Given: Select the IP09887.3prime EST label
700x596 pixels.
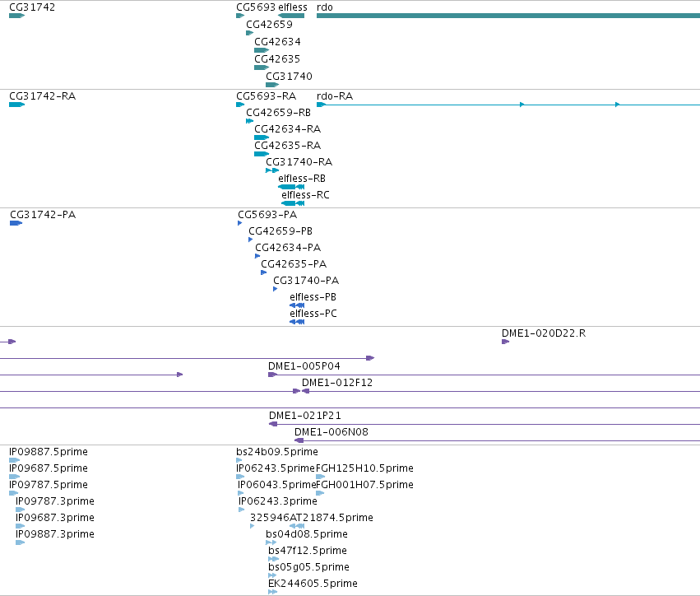Looking at the screenshot, I should (55, 535).
